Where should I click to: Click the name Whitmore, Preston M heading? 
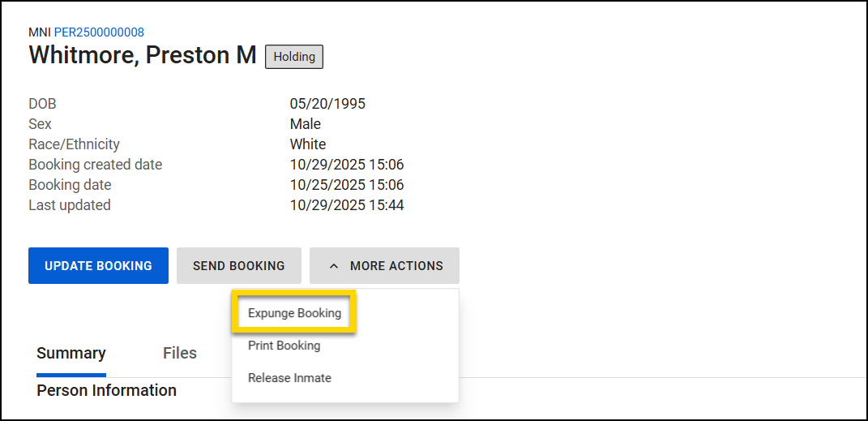pos(143,56)
